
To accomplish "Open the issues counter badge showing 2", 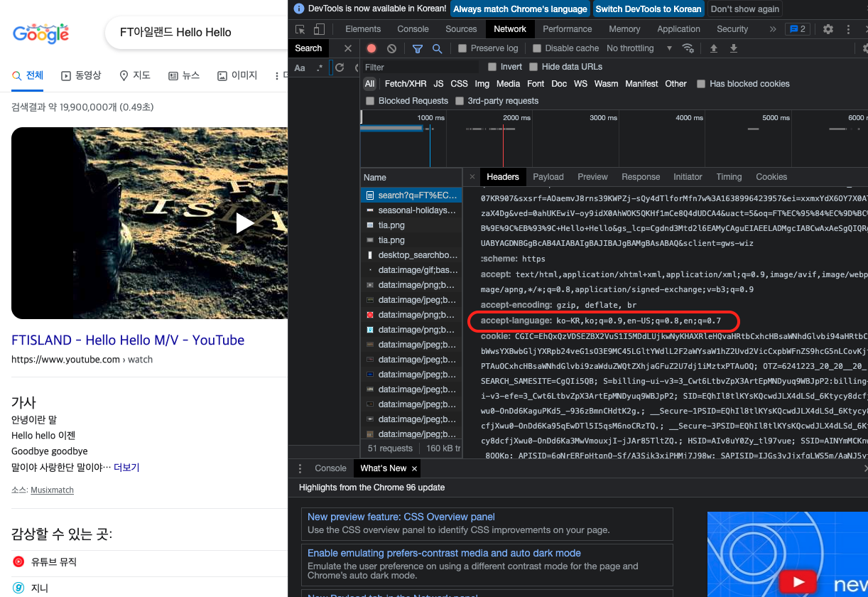I will 797,29.
